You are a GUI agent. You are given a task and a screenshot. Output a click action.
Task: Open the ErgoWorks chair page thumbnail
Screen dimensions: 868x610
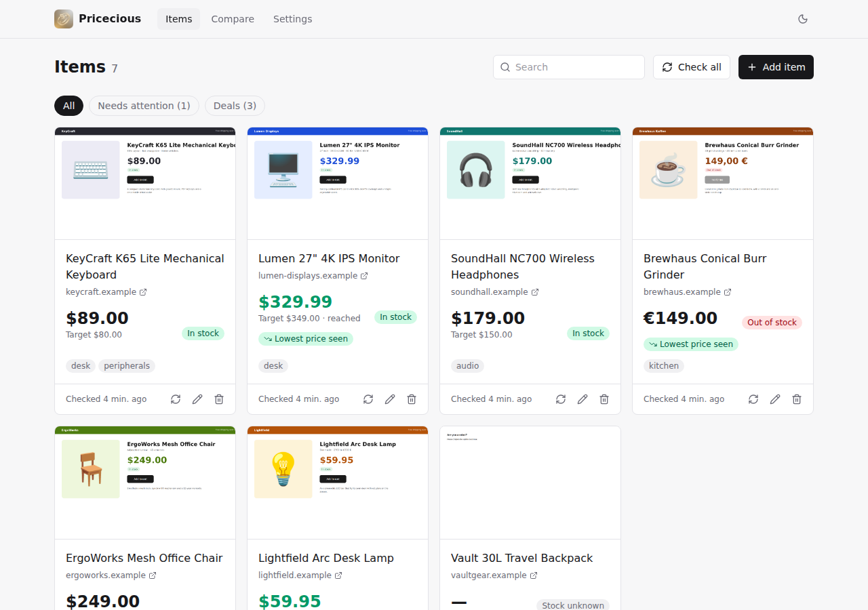pos(145,483)
